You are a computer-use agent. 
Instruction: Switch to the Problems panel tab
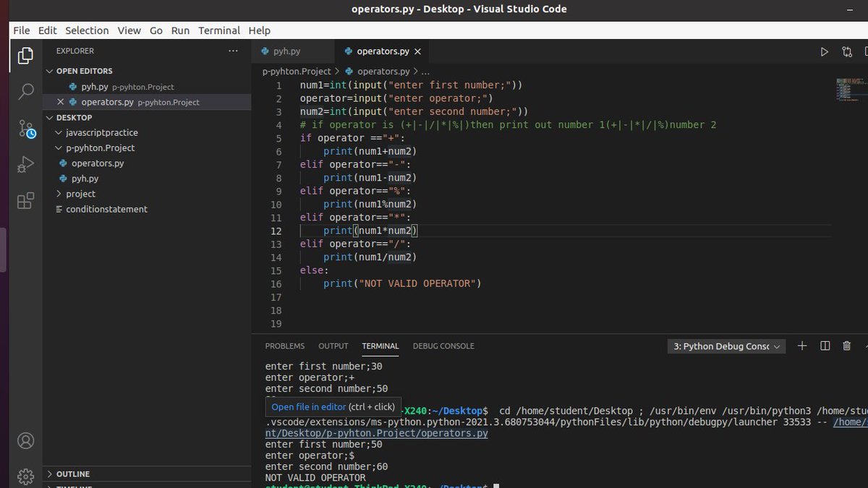click(285, 346)
